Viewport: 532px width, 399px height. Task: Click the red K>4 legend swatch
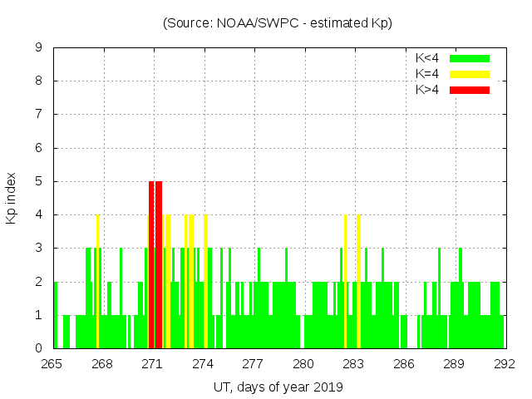pyautogui.click(x=470, y=90)
